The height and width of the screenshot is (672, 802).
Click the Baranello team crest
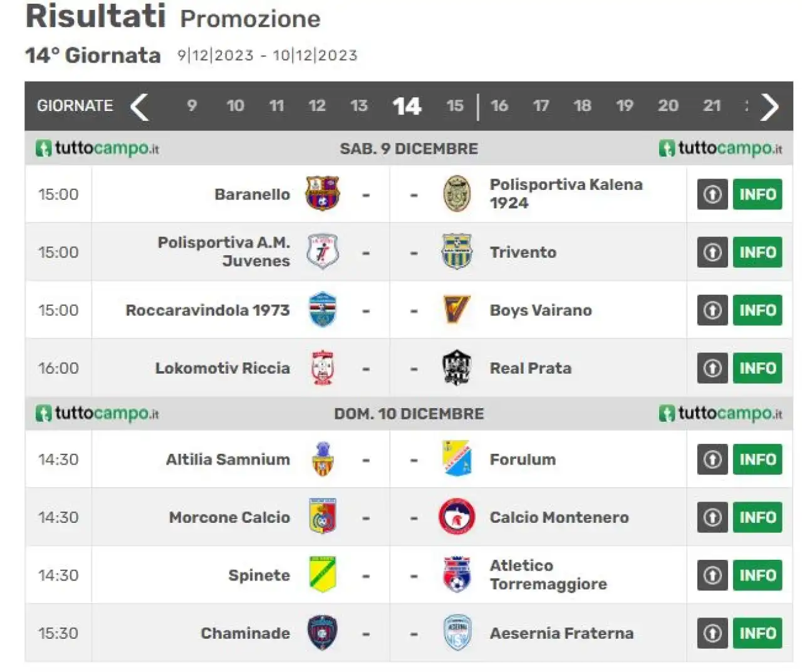(322, 194)
